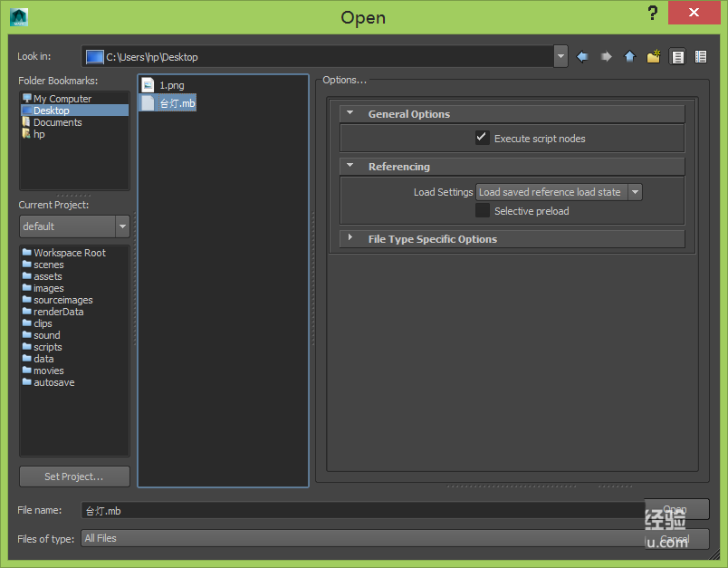Click the Set Project button
This screenshot has width=728, height=568.
pyautogui.click(x=74, y=477)
